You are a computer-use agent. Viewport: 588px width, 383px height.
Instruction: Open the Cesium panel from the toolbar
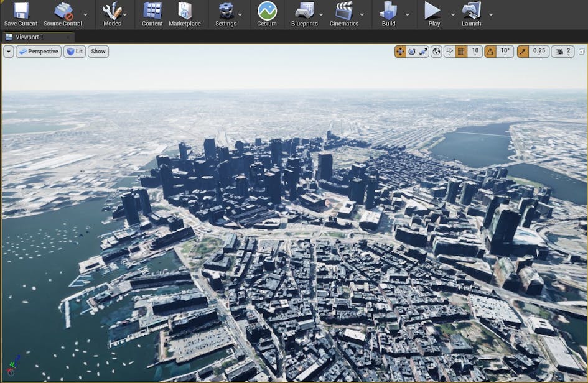point(267,14)
